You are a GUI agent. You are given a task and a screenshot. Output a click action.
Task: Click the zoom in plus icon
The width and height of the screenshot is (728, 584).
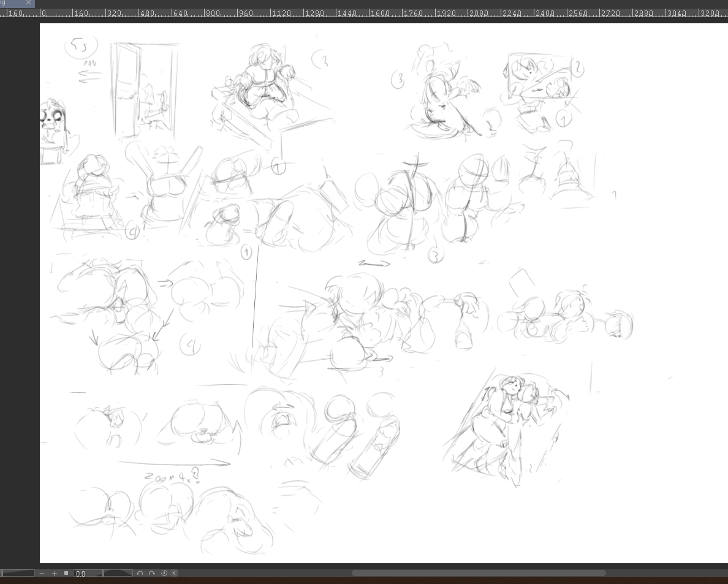coord(55,574)
